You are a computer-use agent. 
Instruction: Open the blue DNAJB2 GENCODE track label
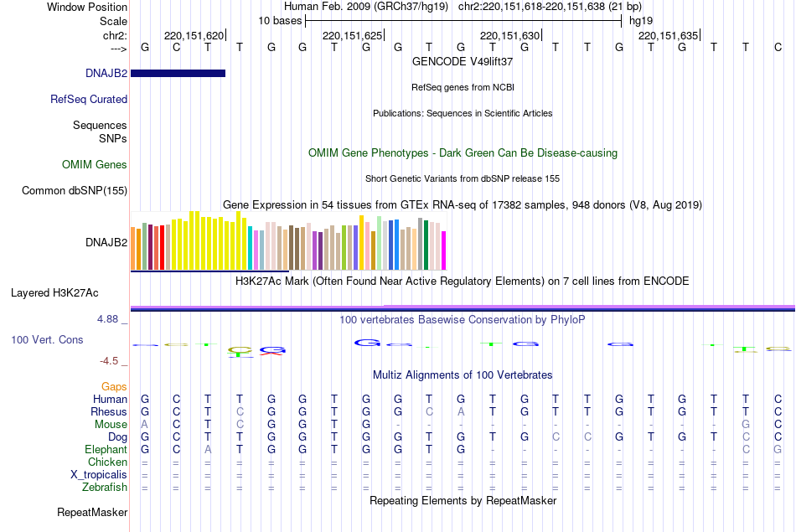[106, 74]
